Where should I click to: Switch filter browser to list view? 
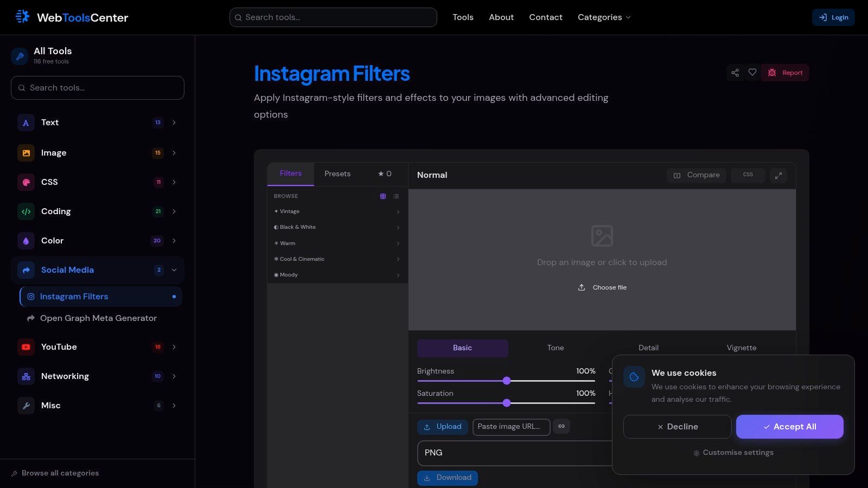click(396, 196)
